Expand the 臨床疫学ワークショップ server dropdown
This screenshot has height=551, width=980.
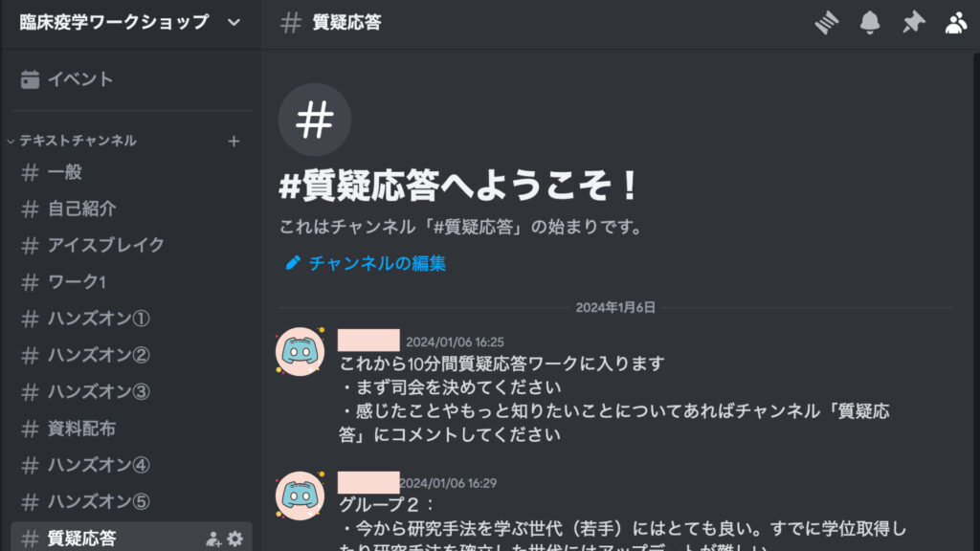pos(234,23)
